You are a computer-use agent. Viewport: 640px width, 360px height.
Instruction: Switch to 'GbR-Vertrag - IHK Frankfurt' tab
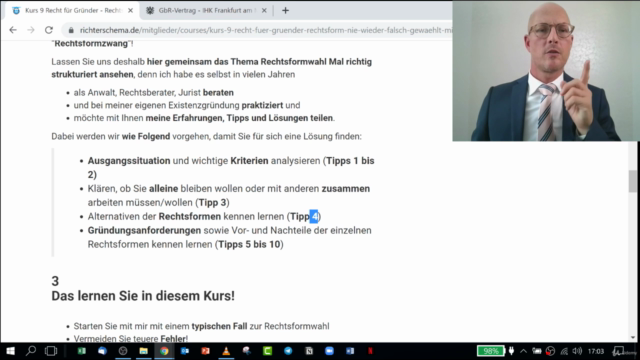(x=205, y=11)
